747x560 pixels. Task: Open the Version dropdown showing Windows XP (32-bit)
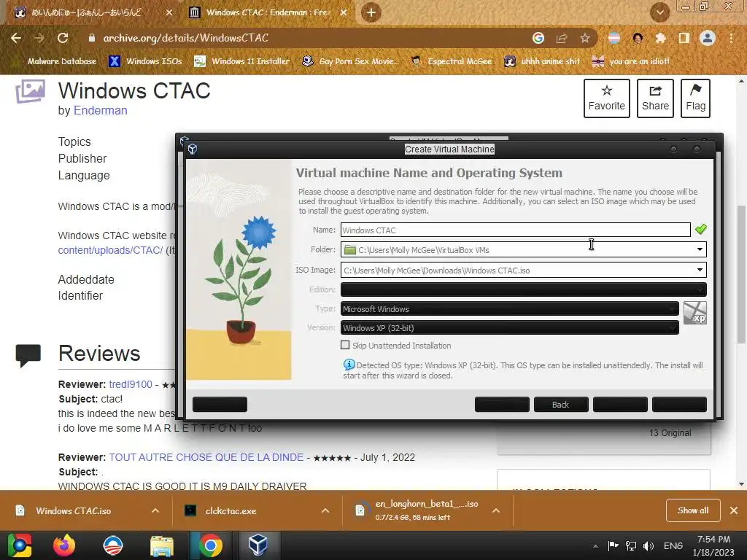pyautogui.click(x=510, y=327)
